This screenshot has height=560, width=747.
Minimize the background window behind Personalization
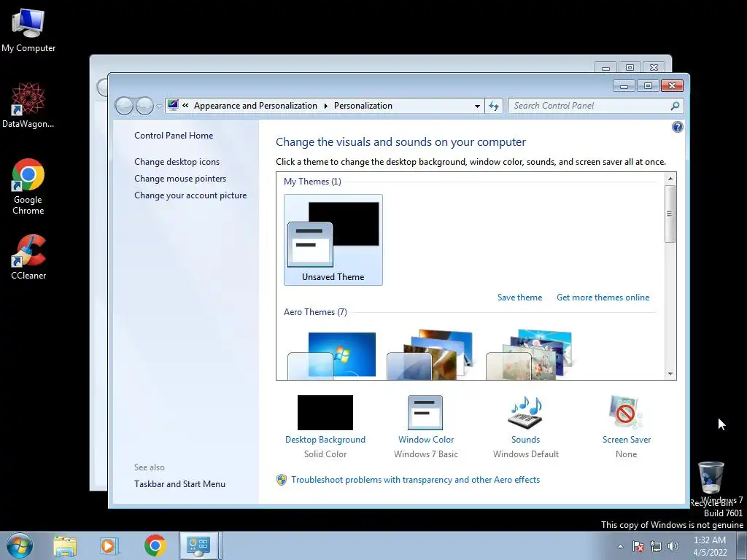point(605,68)
